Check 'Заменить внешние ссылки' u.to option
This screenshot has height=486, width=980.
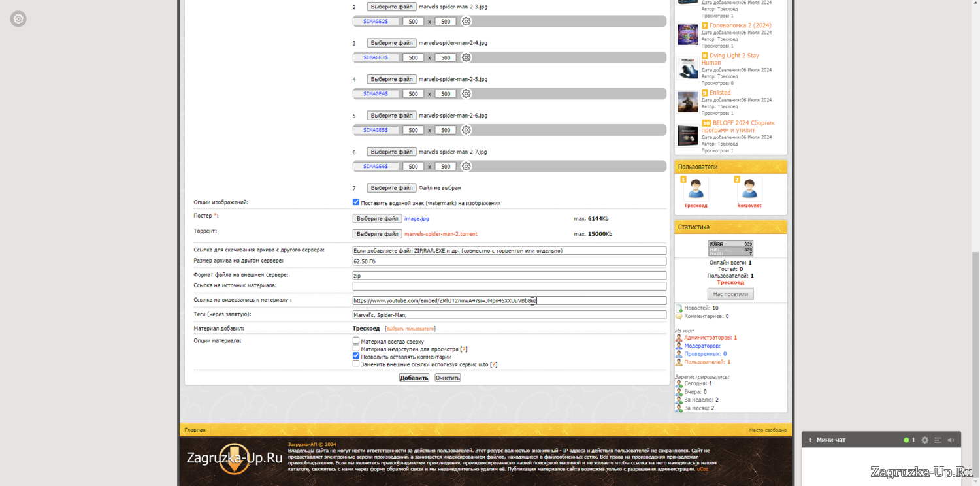tap(356, 364)
